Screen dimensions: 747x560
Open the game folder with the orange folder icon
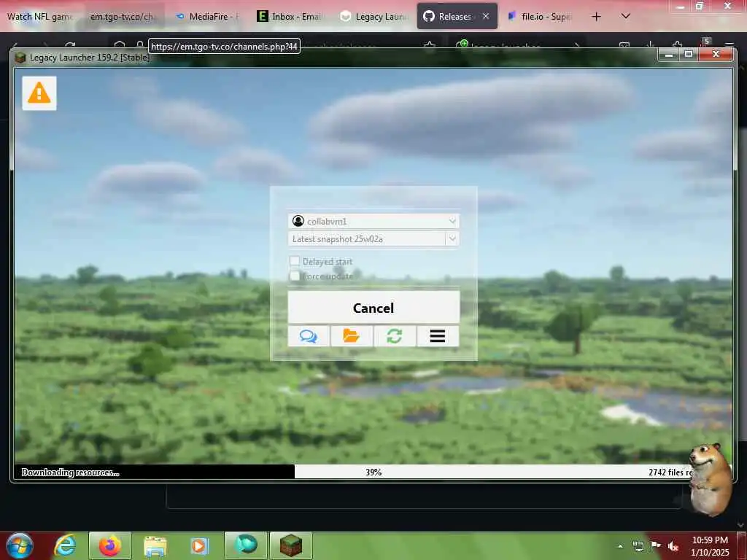pyautogui.click(x=352, y=336)
